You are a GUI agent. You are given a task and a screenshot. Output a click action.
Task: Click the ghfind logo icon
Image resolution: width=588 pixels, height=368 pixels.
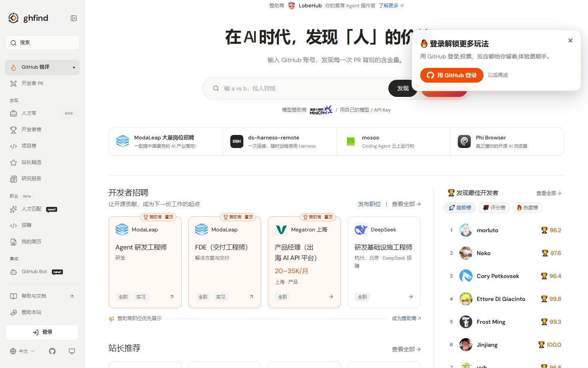pyautogui.click(x=13, y=18)
